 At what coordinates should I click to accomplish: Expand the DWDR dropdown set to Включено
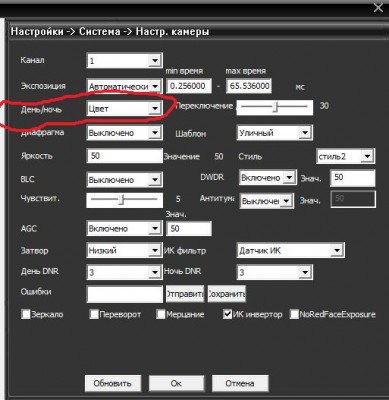268,178
